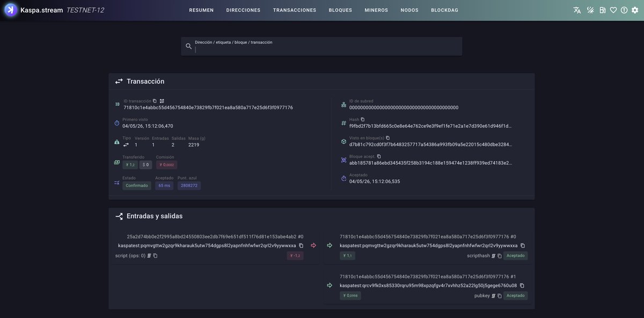Viewport: 644px width, 318px height.
Task: Open output #1 address kaspatest:qrcv9fk0xs85330...
Action: click(x=428, y=286)
